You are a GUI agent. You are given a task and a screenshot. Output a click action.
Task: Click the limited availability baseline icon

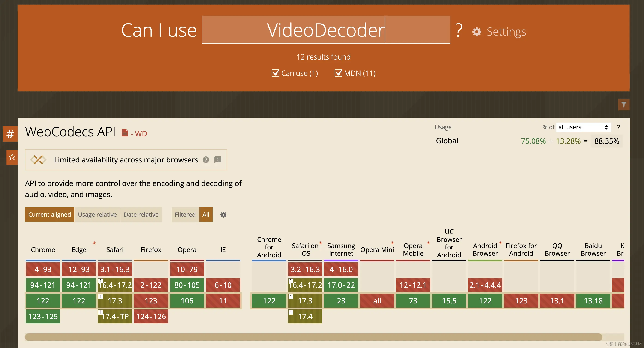click(x=38, y=160)
